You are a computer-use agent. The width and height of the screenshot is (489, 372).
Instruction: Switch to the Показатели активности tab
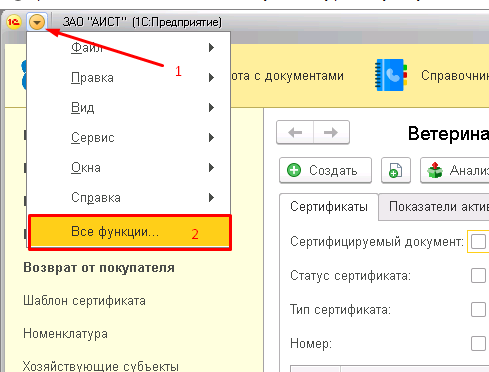[434, 207]
